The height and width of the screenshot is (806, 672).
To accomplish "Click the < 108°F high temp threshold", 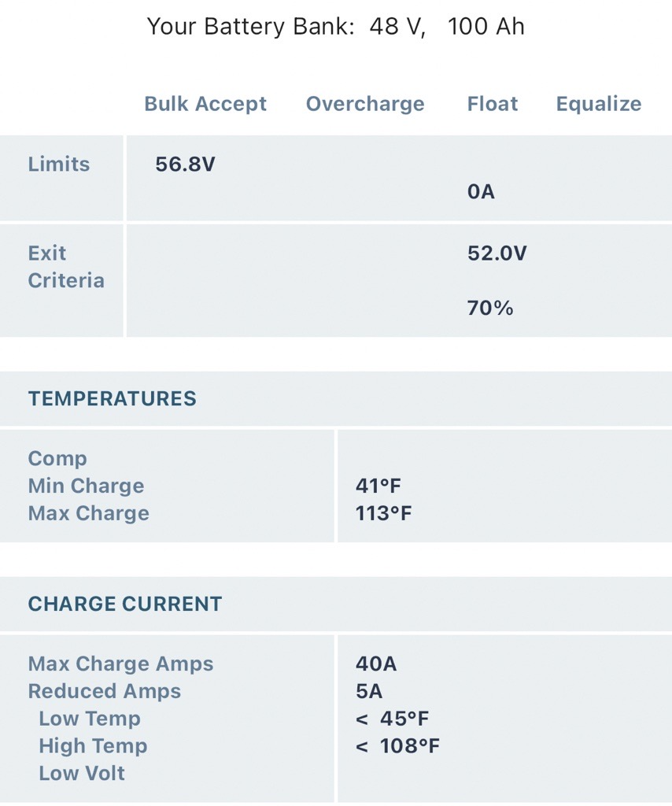I will click(x=397, y=746).
